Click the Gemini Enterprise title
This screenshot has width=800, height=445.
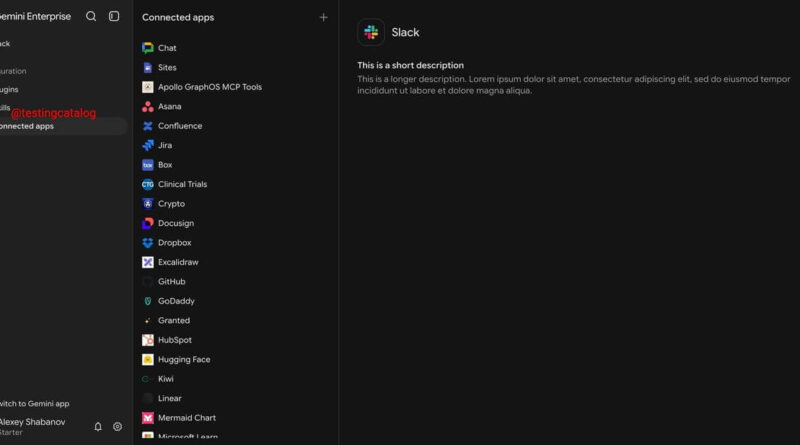click(35, 16)
